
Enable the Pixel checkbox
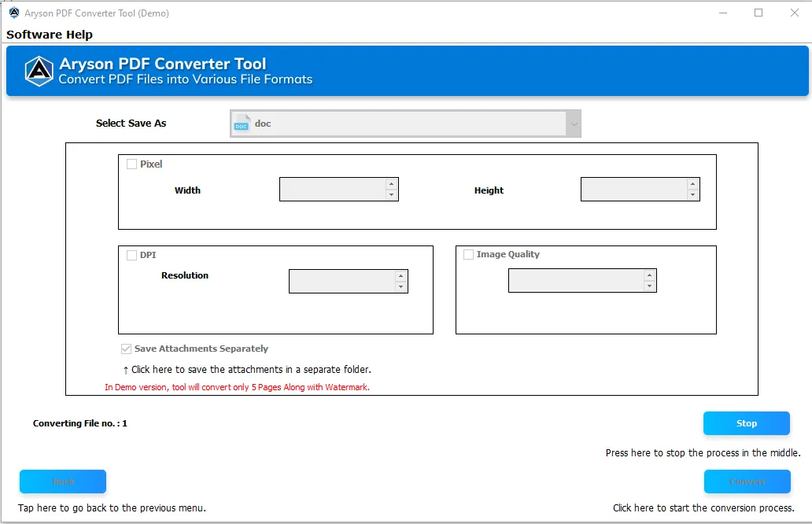(x=131, y=164)
